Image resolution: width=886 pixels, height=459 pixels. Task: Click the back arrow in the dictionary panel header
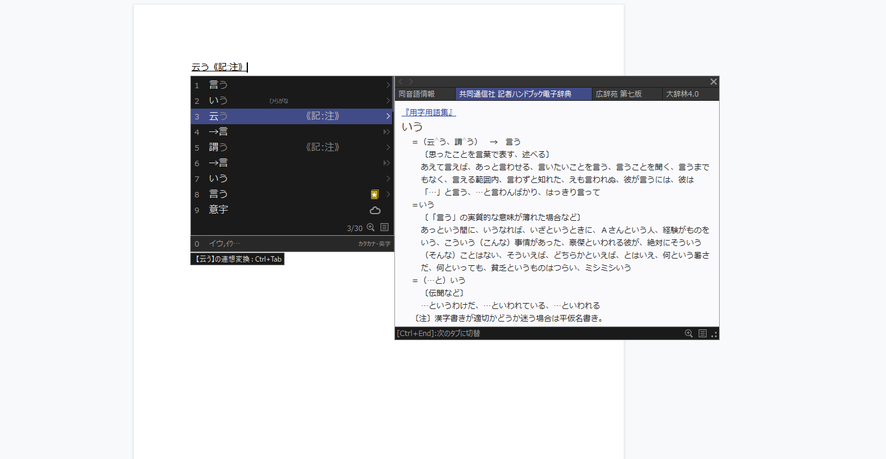(x=400, y=82)
